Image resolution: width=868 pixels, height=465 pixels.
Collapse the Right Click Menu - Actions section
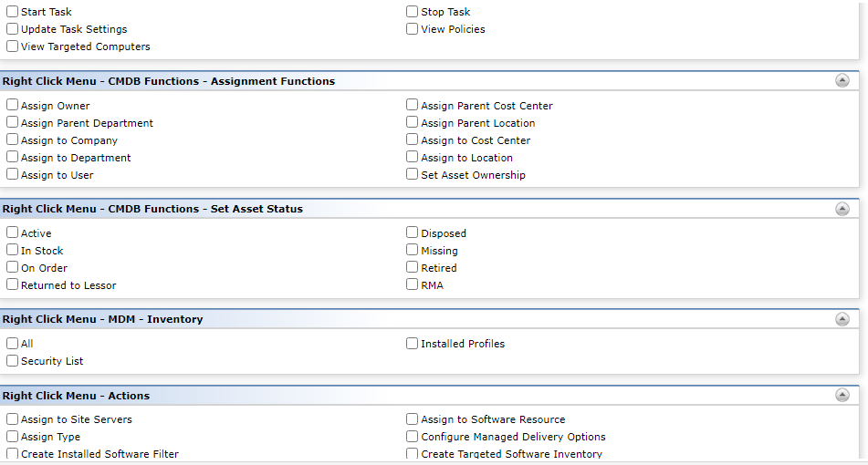click(842, 395)
